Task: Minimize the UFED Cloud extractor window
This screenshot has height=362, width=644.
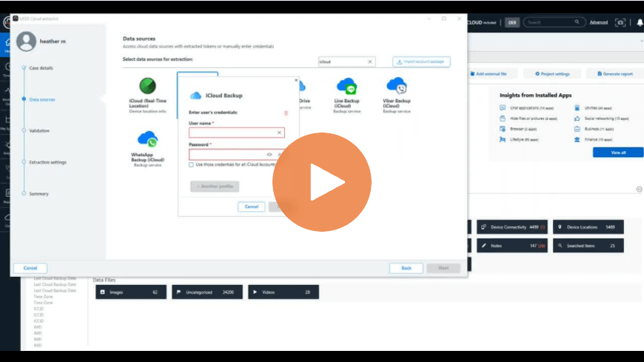Action: point(429,19)
